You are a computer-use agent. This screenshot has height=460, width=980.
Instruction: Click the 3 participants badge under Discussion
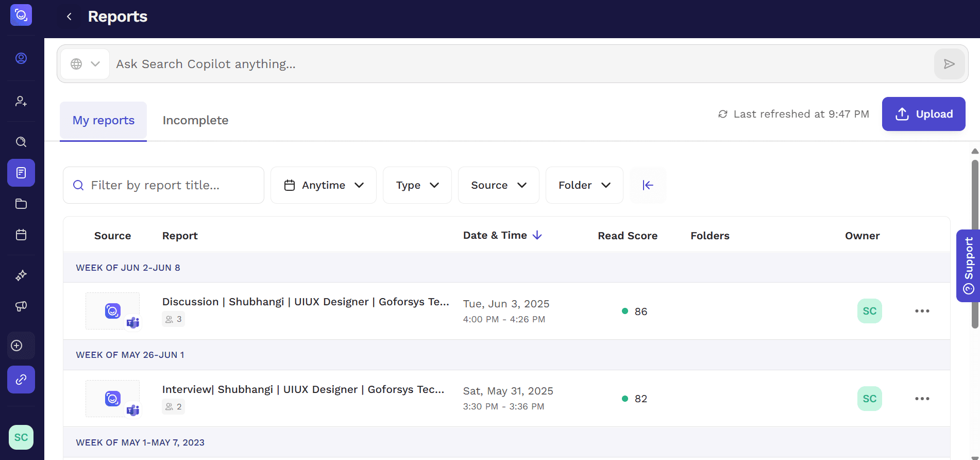pyautogui.click(x=174, y=319)
